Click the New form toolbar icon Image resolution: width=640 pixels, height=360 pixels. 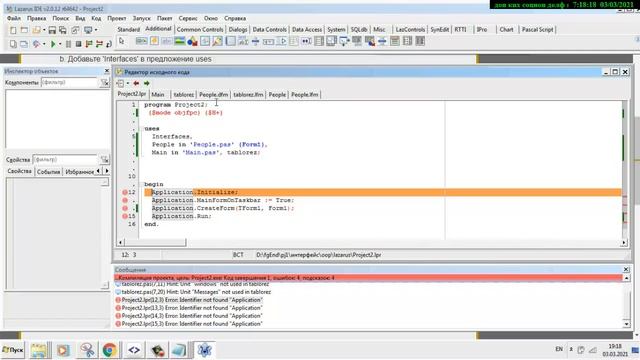(x=24, y=30)
